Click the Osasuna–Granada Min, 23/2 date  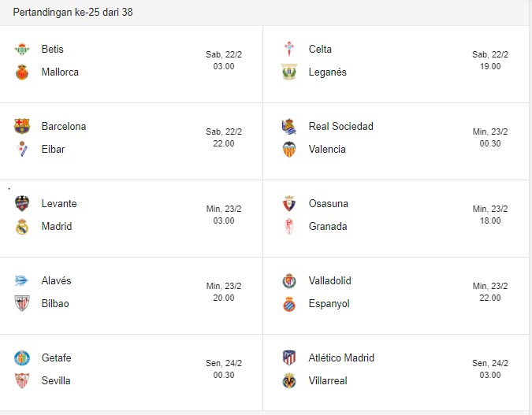point(489,209)
